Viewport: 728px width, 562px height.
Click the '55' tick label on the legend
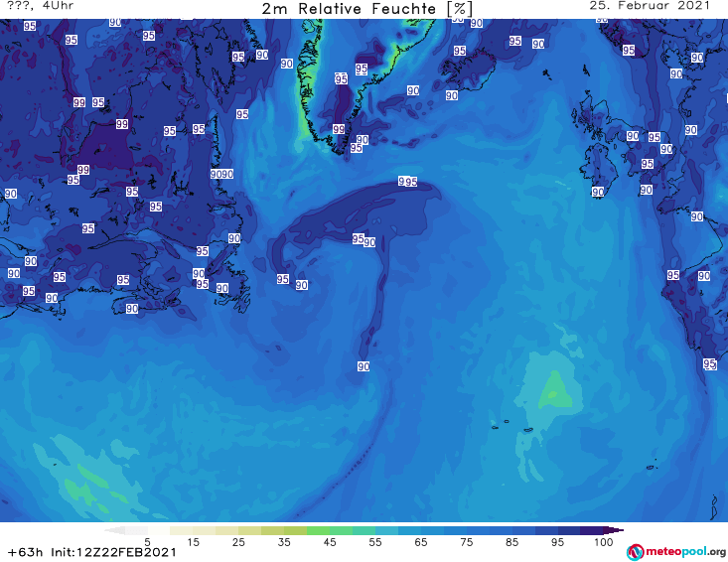point(375,542)
